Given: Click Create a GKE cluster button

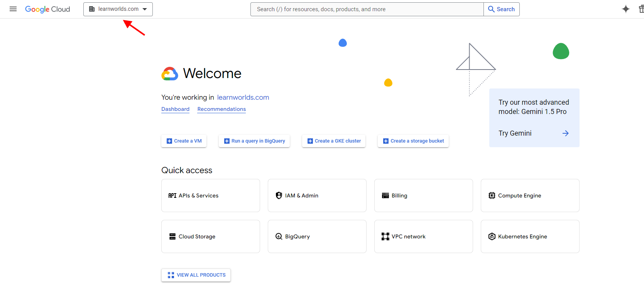Looking at the screenshot, I should point(334,141).
